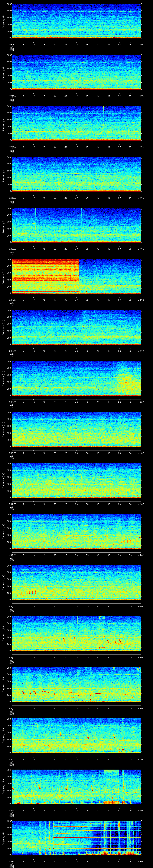Screen dimensions: 153x868
Task: Open the spectrogram starting at 9:32:00
Action: (x=76, y=21)
